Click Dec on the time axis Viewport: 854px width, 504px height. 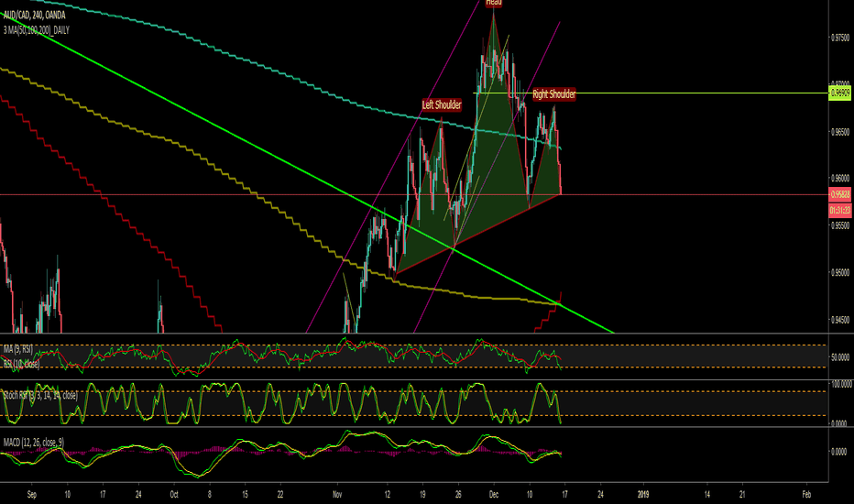click(494, 495)
